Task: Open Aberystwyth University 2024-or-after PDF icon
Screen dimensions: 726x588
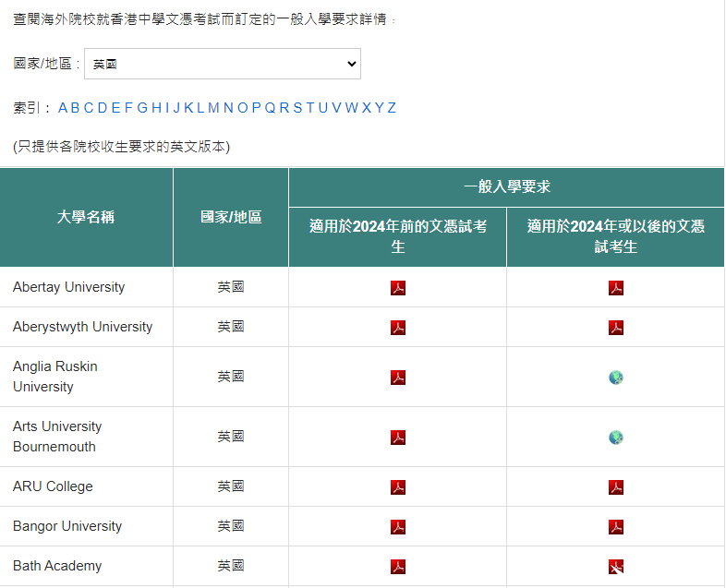Action: point(616,328)
